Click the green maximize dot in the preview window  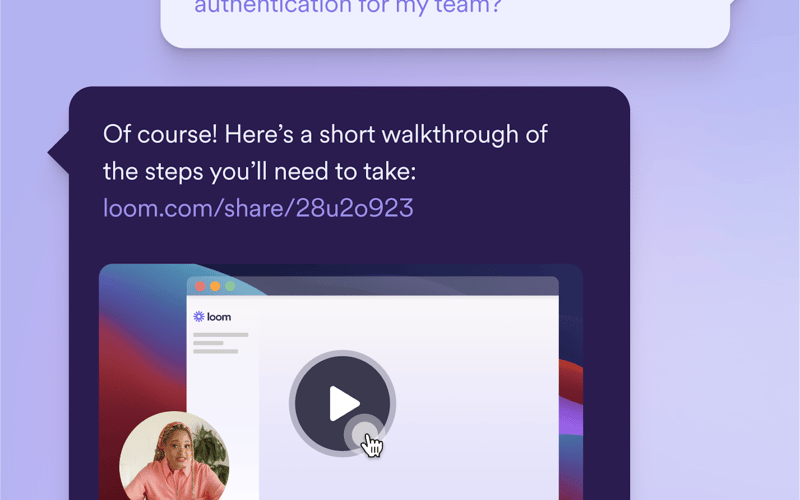tap(230, 286)
